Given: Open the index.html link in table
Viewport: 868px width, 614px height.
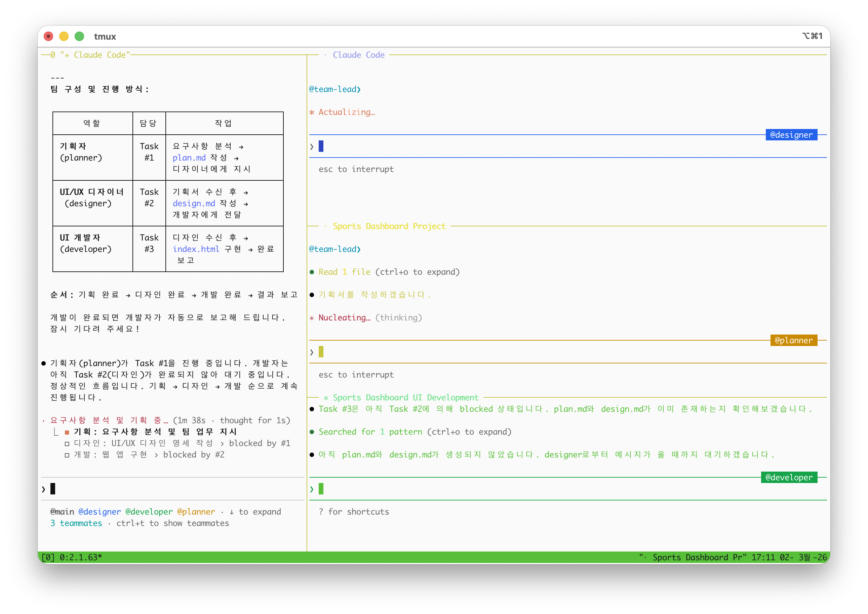Looking at the screenshot, I should point(196,249).
